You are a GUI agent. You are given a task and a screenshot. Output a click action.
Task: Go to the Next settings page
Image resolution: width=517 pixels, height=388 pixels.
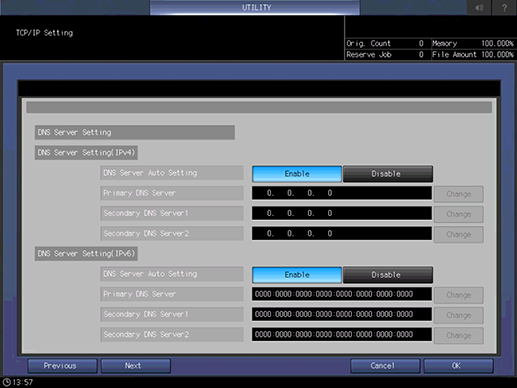click(136, 366)
